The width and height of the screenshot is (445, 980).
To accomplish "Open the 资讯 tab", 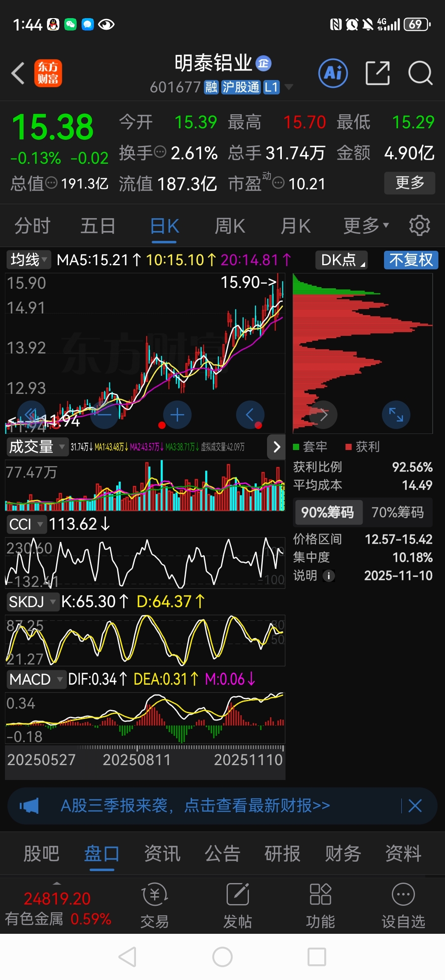I will [x=162, y=854].
